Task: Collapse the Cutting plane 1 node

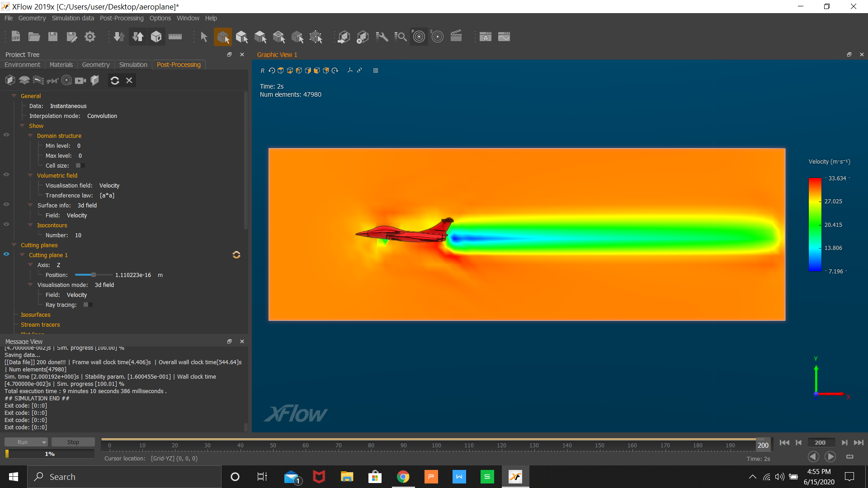Action: pyautogui.click(x=22, y=255)
